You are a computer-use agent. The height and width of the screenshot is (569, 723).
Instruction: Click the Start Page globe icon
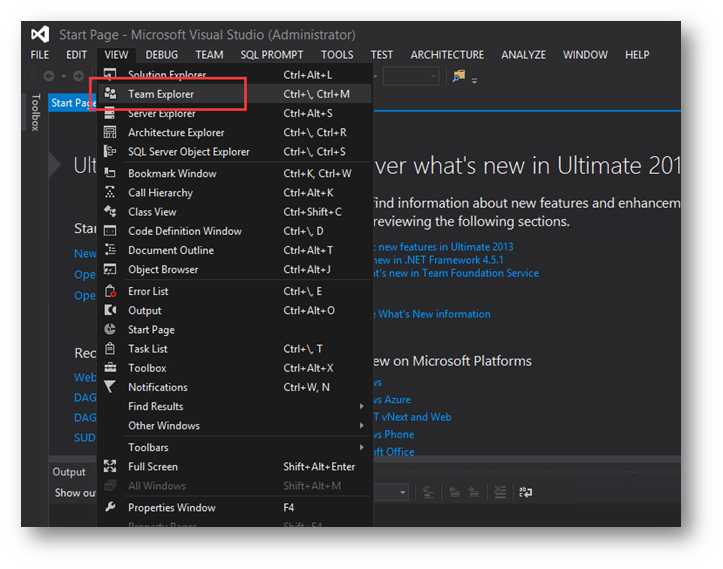pos(110,329)
